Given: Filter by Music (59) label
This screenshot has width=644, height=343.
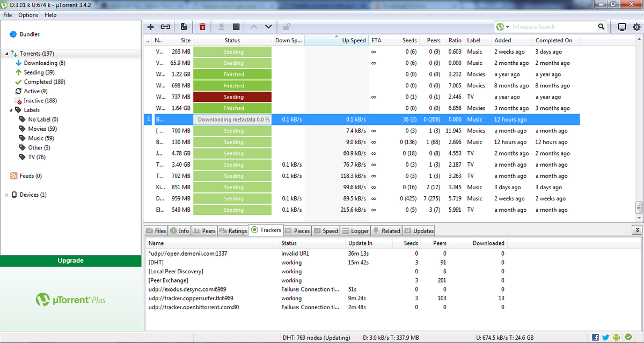Looking at the screenshot, I should pyautogui.click(x=41, y=138).
